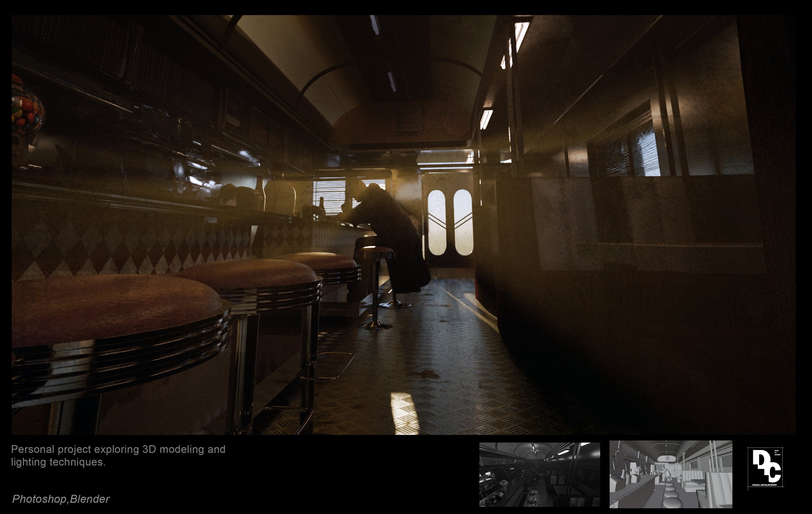This screenshot has width=812, height=514.
Task: Click the DC Visual Development logo
Action: (x=765, y=468)
